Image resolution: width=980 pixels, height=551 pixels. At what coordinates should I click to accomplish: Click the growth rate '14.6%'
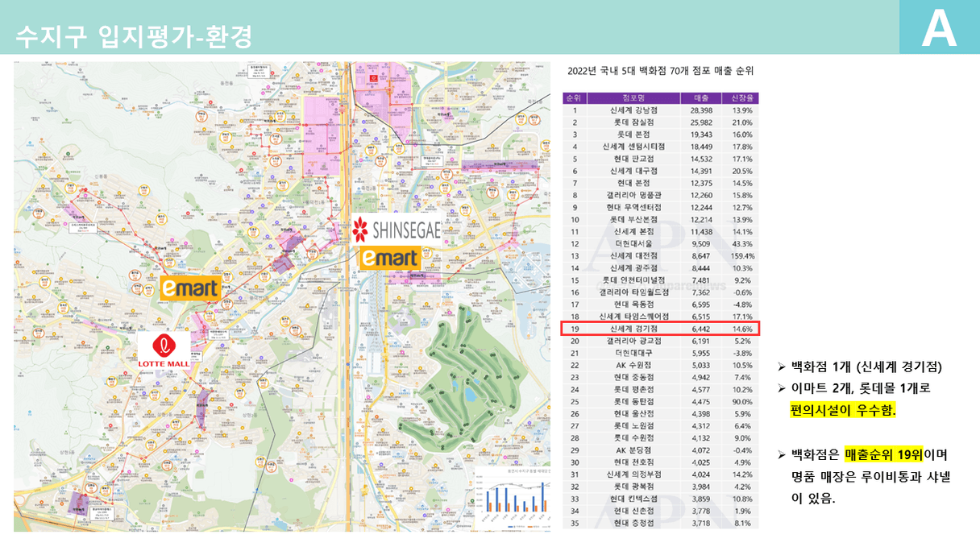click(x=741, y=329)
